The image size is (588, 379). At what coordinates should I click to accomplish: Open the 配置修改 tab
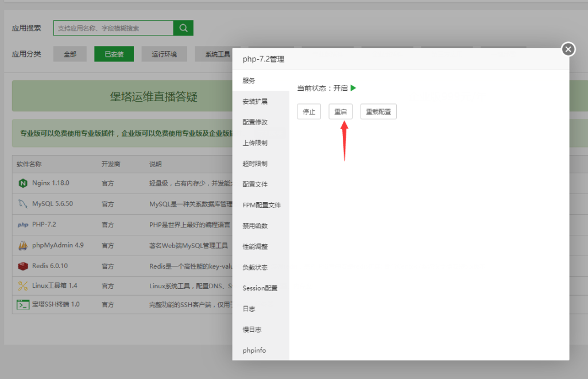(x=261, y=122)
